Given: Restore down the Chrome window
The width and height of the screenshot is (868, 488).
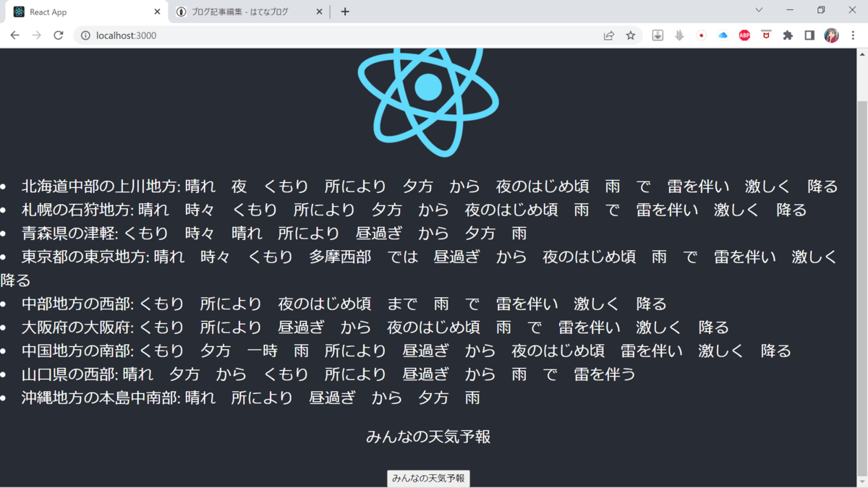Looking at the screenshot, I should [821, 10].
